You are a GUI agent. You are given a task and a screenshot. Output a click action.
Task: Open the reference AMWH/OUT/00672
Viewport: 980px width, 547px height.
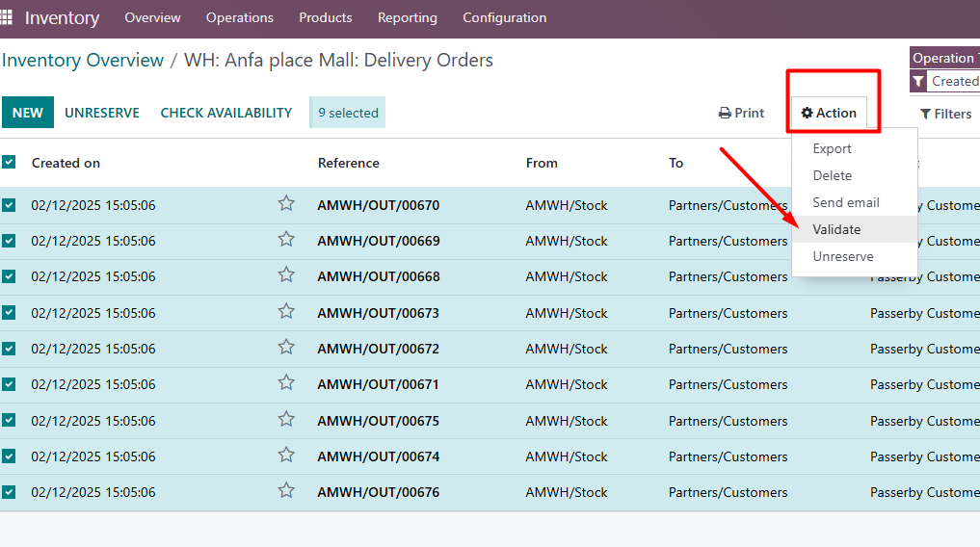click(378, 349)
